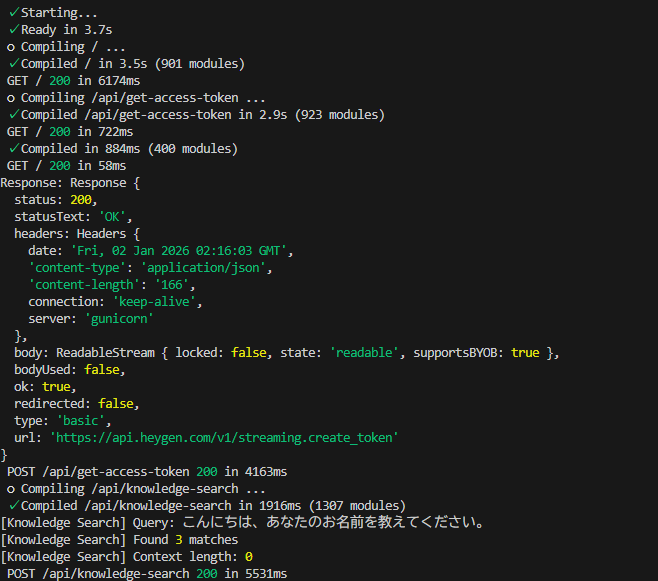Click 'POST /api/knowledge-search 200 in 5531ms'
This screenshot has height=581, width=658.
(x=147, y=574)
